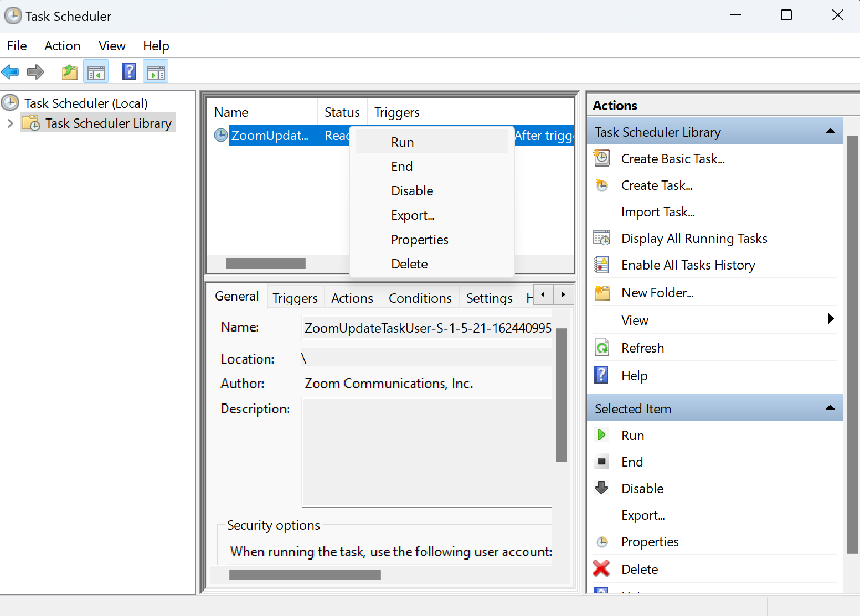This screenshot has width=860, height=616.
Task: Click the details pane horizontal scrollbar thumb
Action: click(305, 575)
